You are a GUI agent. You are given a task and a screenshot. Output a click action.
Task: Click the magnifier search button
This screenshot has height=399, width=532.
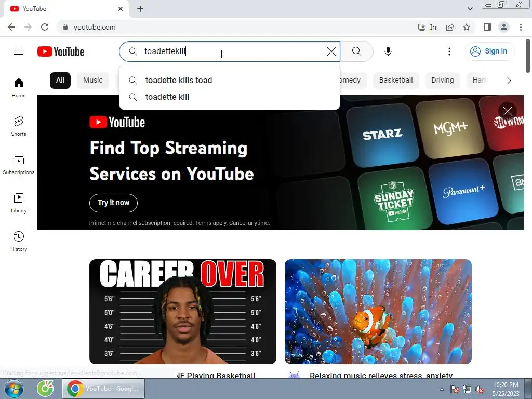pyautogui.click(x=356, y=51)
